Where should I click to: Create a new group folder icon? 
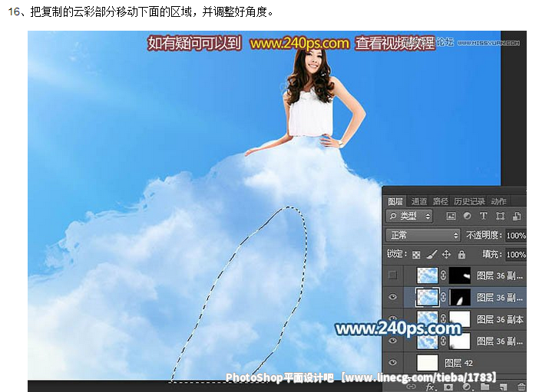tap(485, 387)
